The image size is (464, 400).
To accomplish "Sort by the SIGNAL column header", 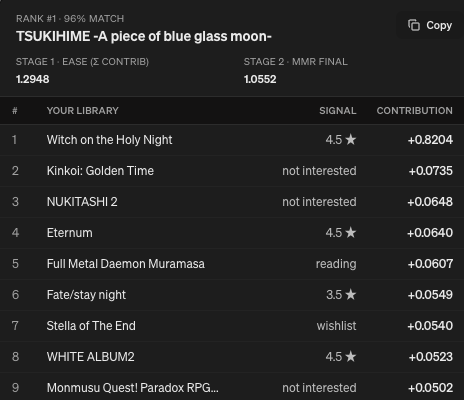I will (338, 111).
